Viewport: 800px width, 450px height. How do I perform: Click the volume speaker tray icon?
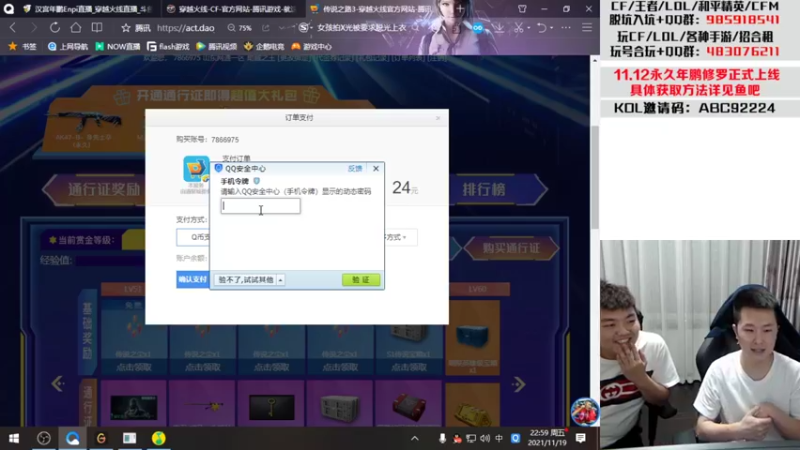point(485,438)
